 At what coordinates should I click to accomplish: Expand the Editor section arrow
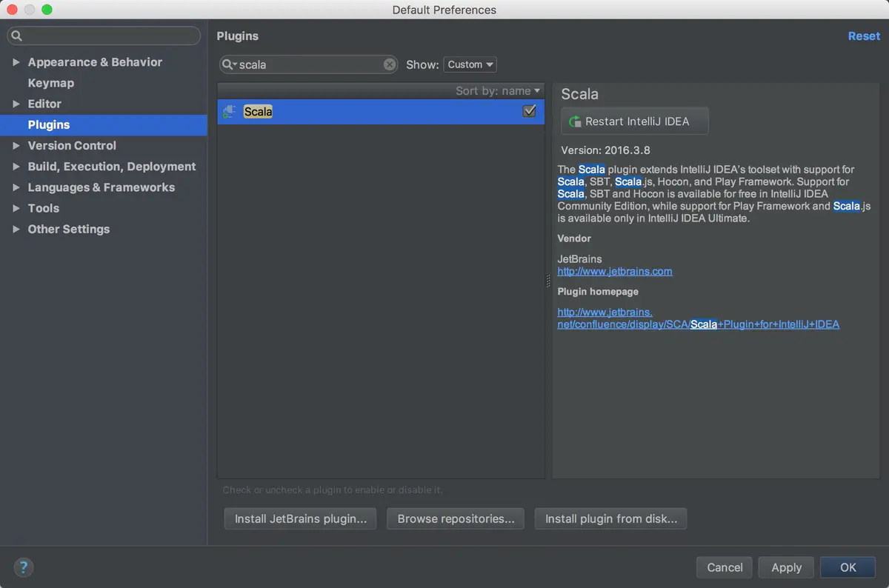pos(16,104)
